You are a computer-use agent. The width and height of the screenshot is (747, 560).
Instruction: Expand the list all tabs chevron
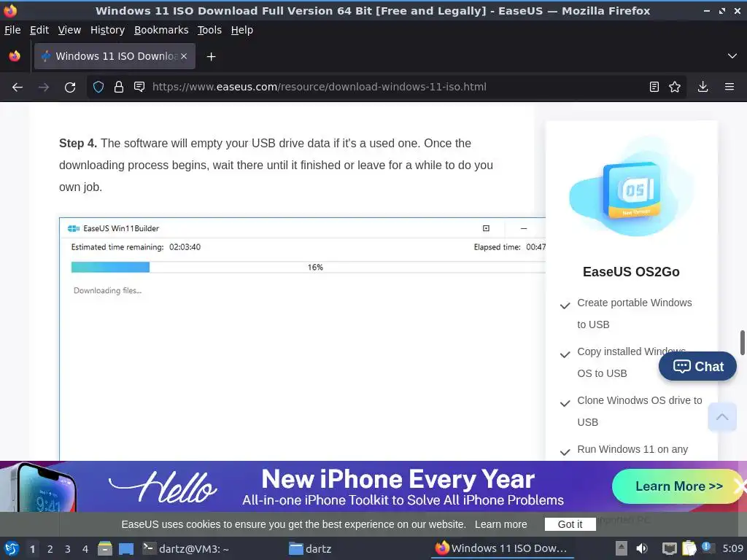[732, 56]
